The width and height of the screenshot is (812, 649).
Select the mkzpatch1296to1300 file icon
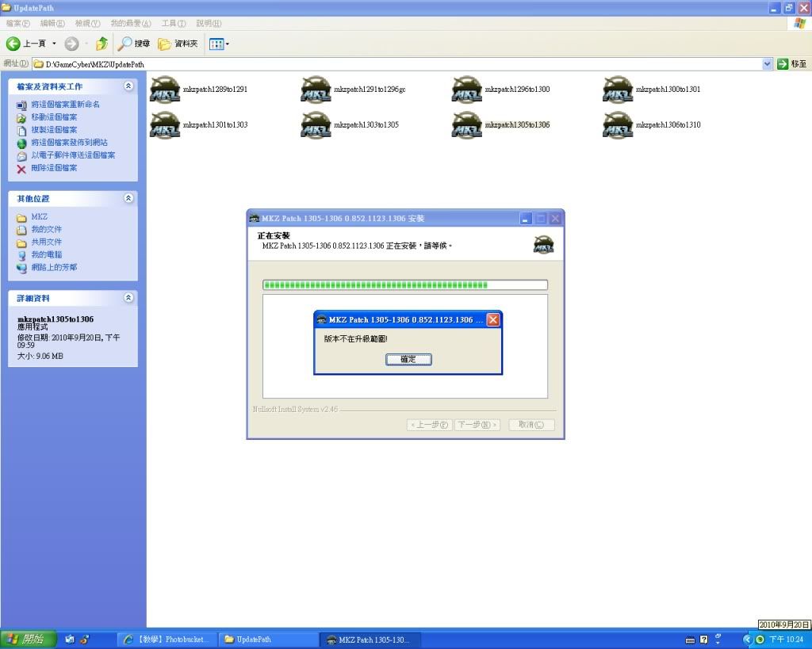coord(466,90)
